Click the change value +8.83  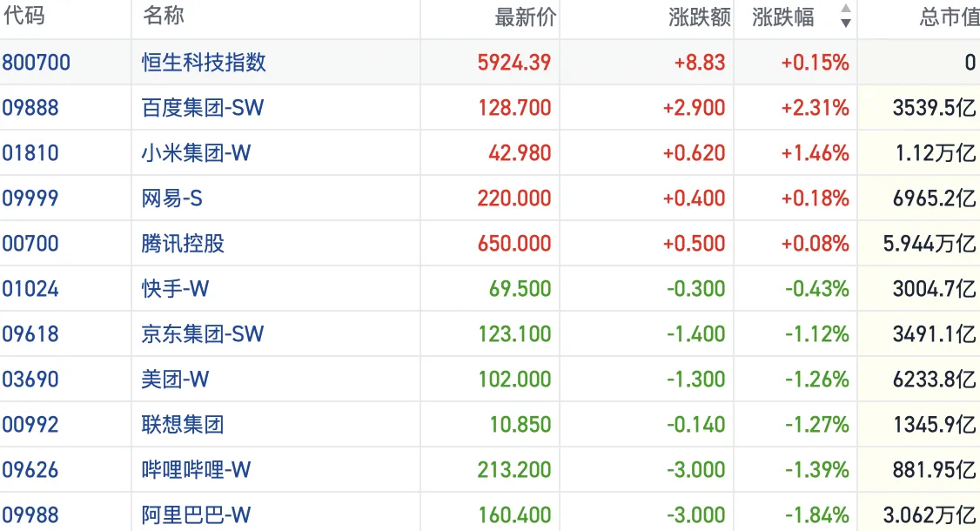pos(700,63)
